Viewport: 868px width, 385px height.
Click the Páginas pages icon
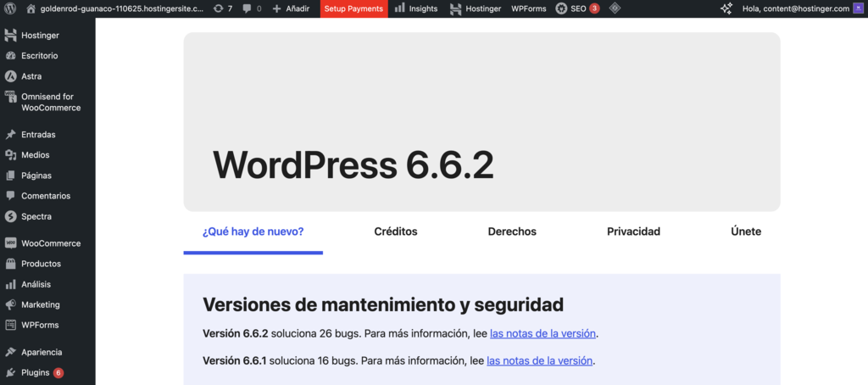pos(10,176)
